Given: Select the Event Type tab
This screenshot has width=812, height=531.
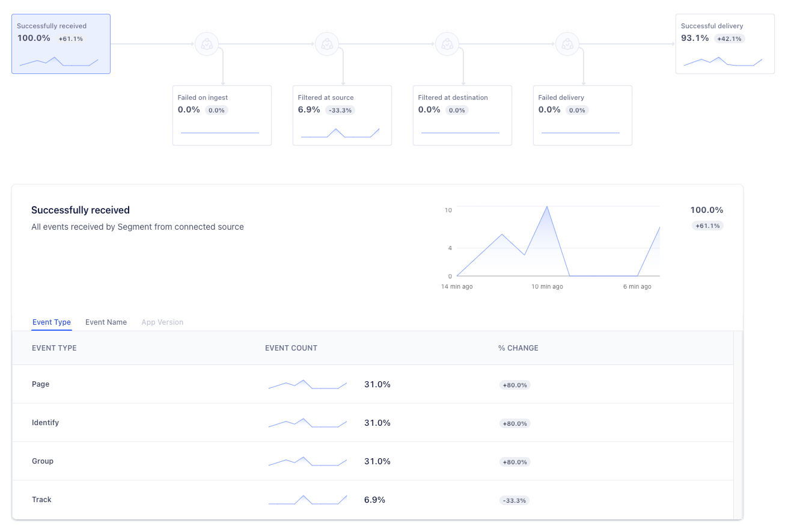Looking at the screenshot, I should click(x=52, y=322).
